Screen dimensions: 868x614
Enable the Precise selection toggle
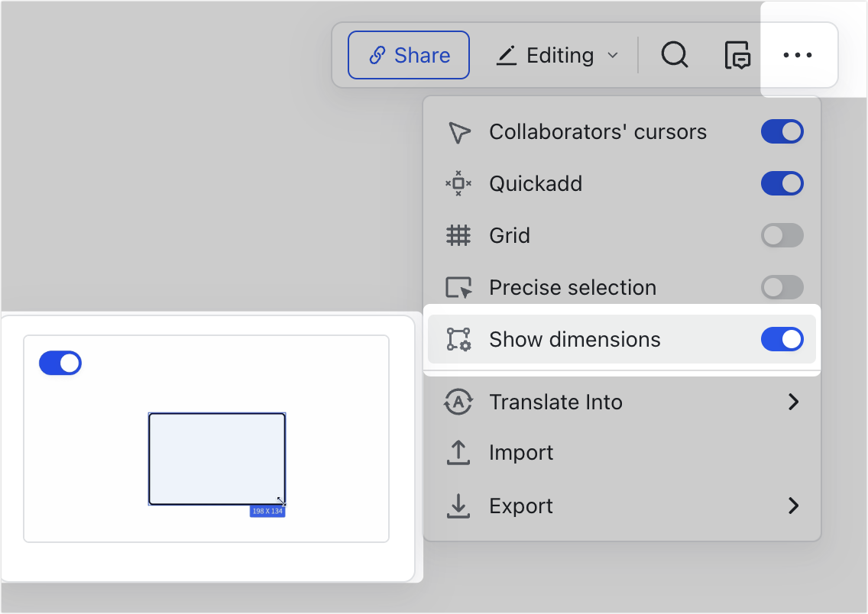pyautogui.click(x=782, y=287)
